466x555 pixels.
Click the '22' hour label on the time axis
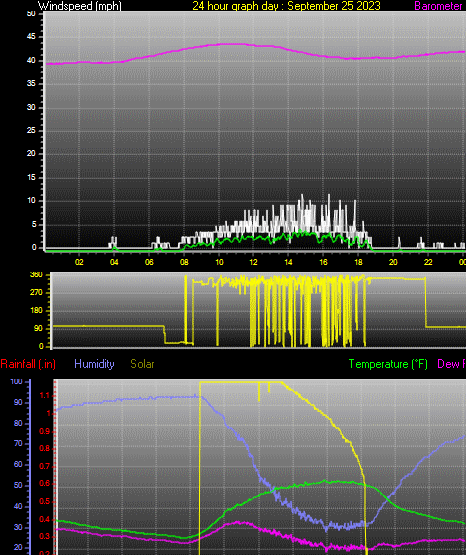point(428,262)
